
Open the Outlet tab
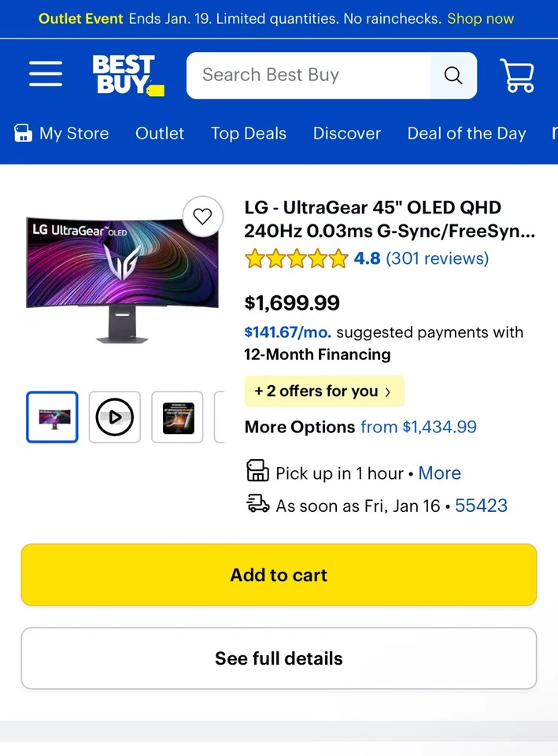click(x=160, y=133)
